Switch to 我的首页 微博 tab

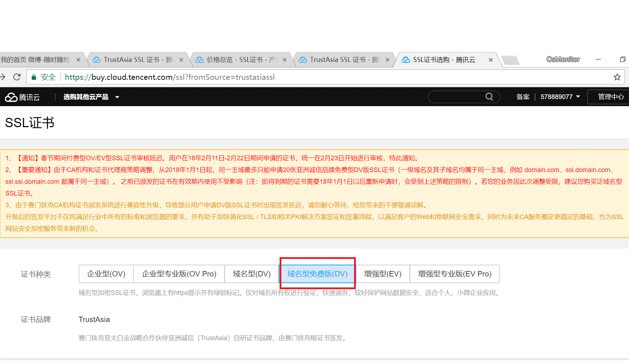tap(36, 59)
